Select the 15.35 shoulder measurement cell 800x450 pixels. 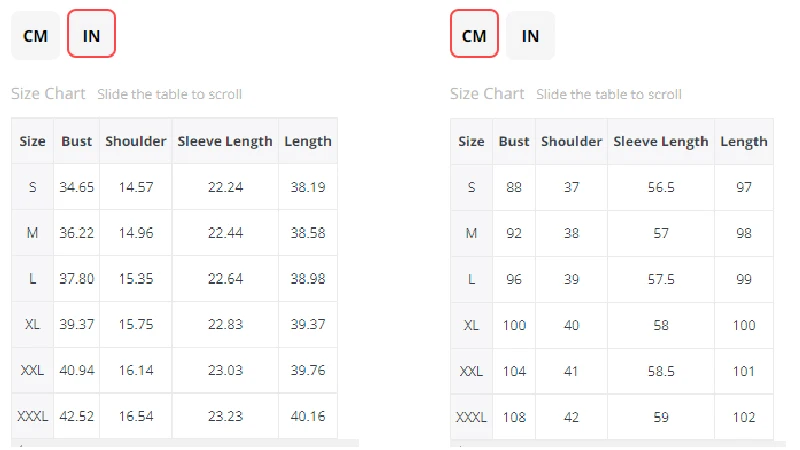click(135, 279)
